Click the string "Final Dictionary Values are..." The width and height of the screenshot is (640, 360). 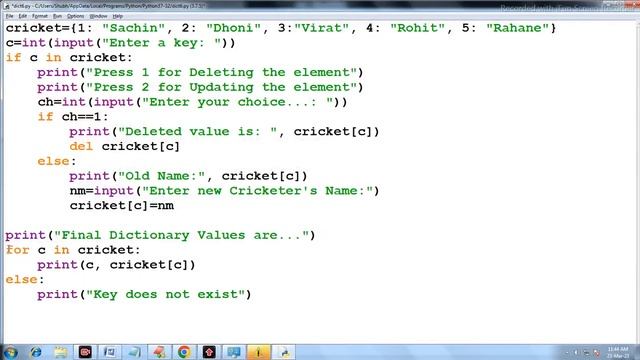point(182,236)
